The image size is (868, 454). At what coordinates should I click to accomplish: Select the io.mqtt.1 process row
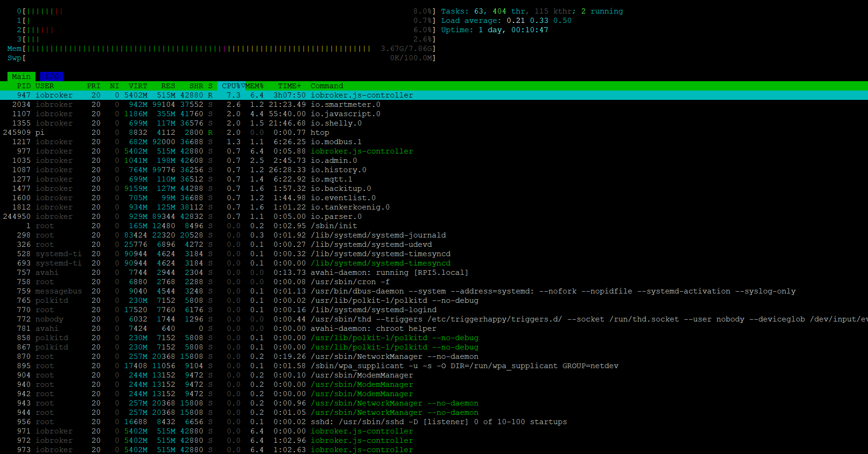pyautogui.click(x=434, y=179)
